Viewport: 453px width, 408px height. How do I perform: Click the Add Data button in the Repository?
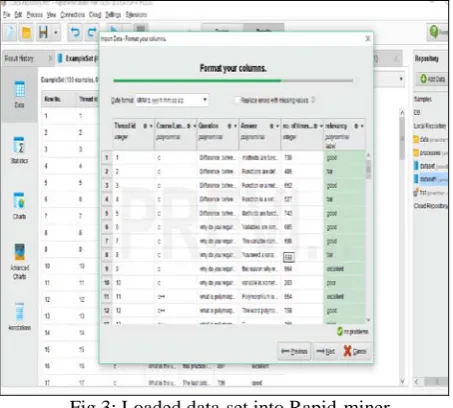pos(433,79)
